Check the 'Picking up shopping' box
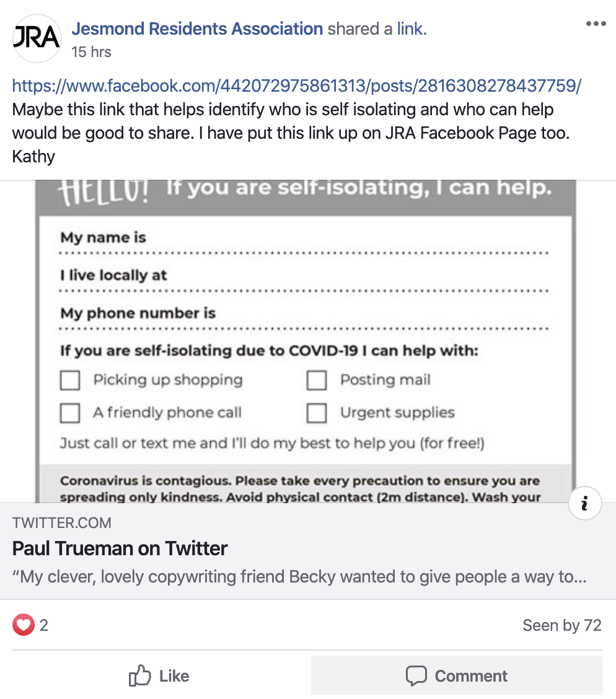 pos(70,380)
